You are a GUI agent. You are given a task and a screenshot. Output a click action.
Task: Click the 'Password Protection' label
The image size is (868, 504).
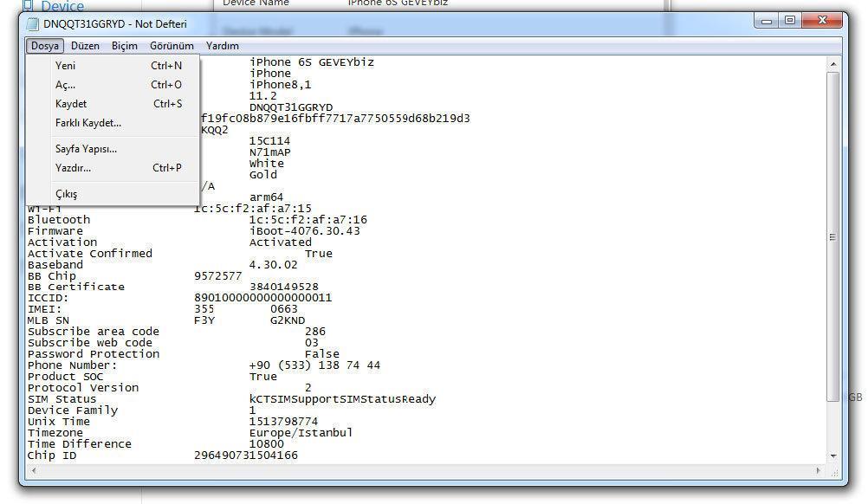coord(94,354)
